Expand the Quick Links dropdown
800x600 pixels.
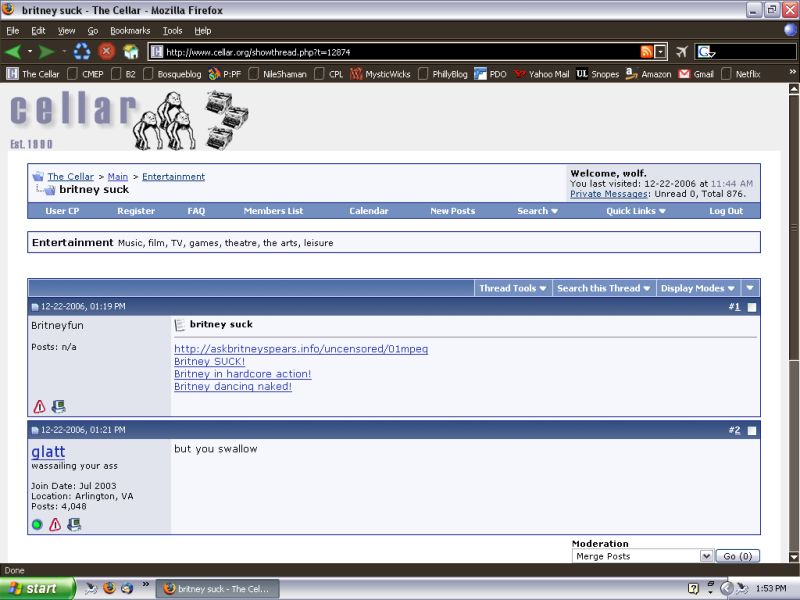tap(636, 211)
